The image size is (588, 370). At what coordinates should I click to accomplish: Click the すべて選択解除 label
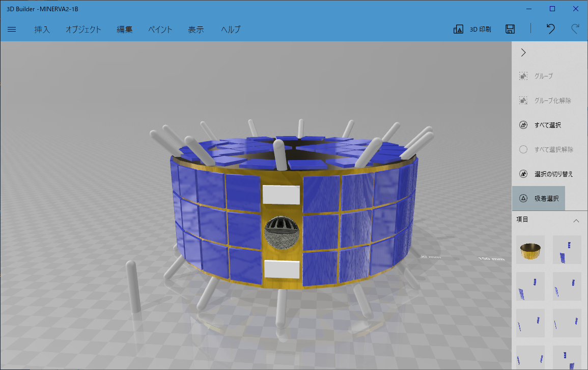(554, 149)
